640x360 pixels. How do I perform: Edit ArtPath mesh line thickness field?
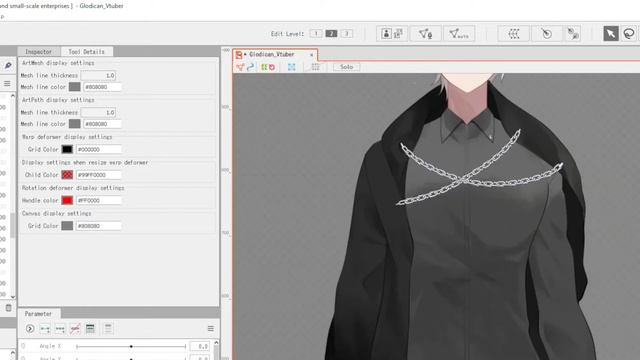coord(98,112)
